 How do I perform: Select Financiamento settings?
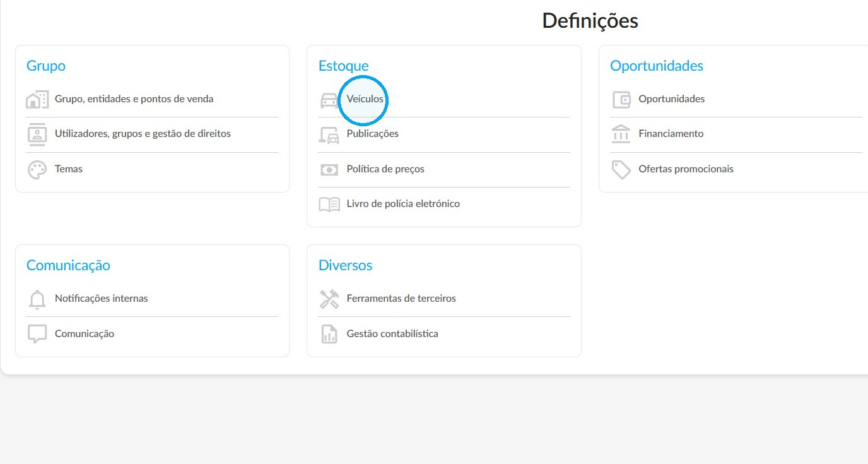click(671, 134)
